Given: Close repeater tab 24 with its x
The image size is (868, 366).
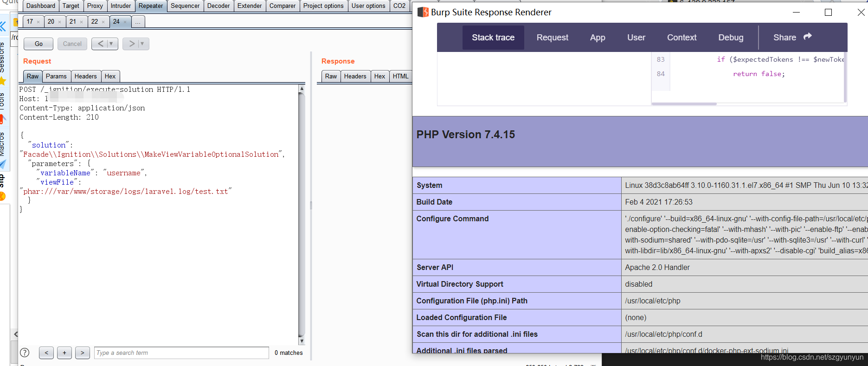Looking at the screenshot, I should point(125,22).
